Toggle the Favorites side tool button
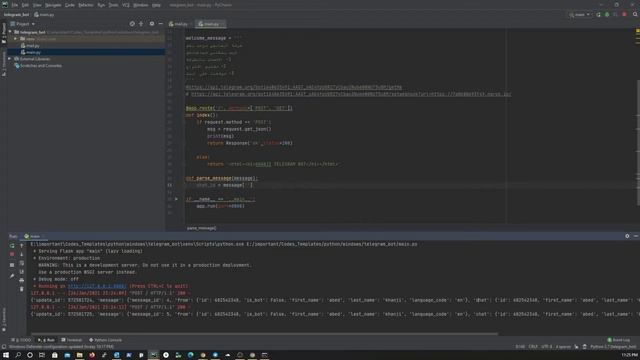Viewport: 640px width, 360px height. pos(4,319)
